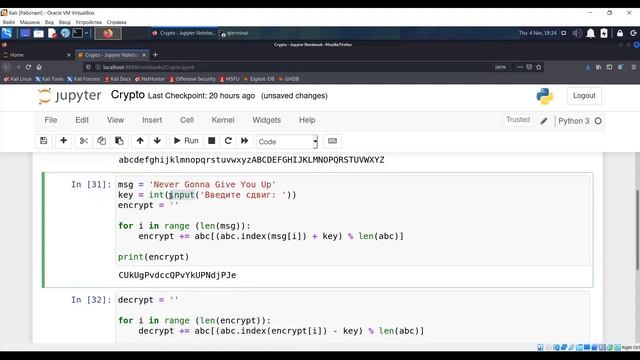Move selected cell up arrow
Screen dimensions: 640x360
pos(140,141)
